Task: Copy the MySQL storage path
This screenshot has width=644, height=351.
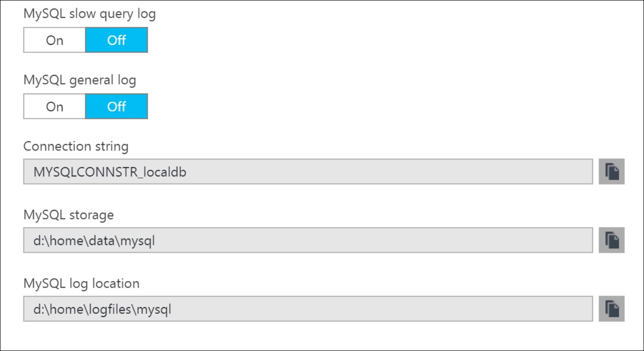Action: pyautogui.click(x=612, y=240)
